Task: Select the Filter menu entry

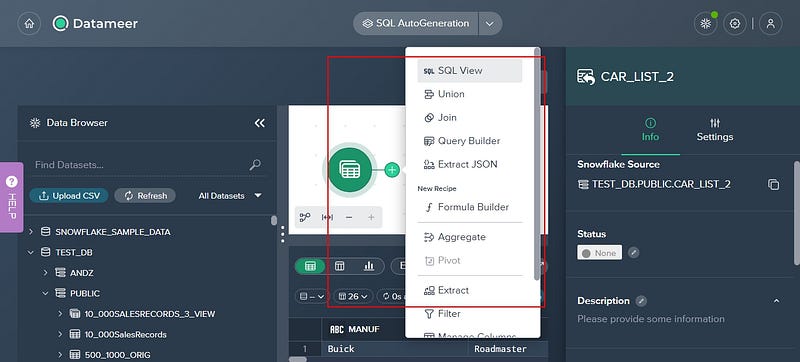Action: click(x=470, y=314)
